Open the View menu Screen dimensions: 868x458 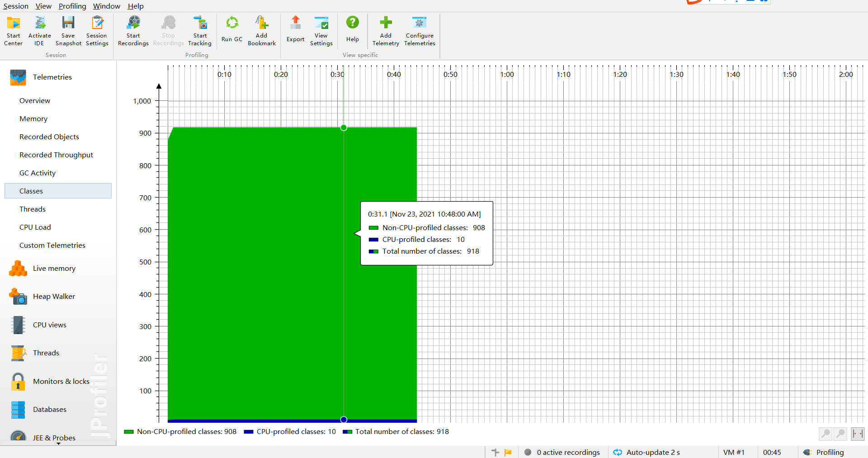point(43,6)
